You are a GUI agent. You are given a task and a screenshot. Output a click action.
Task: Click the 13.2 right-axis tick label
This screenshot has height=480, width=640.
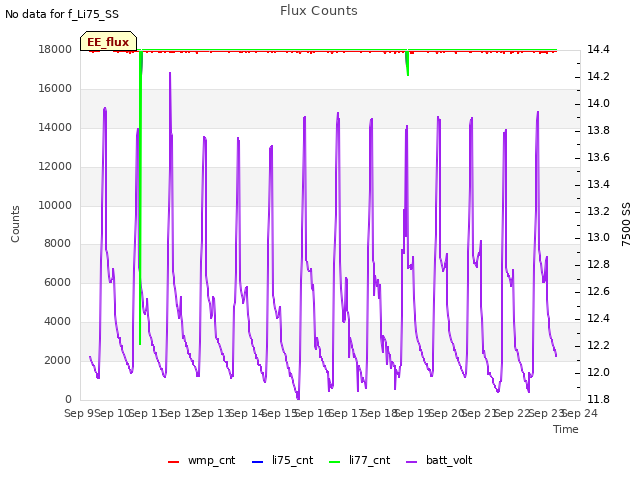click(598, 211)
